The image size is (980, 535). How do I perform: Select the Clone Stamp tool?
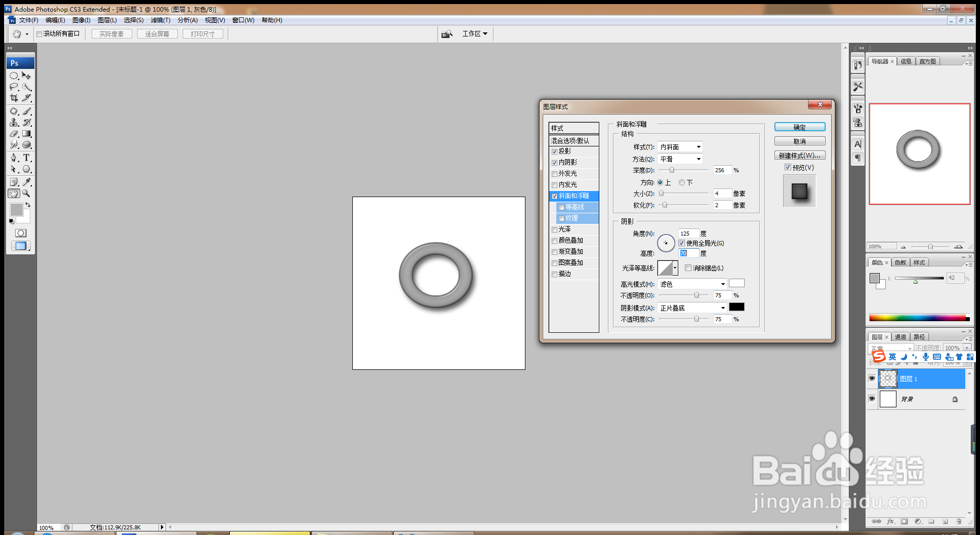14,122
